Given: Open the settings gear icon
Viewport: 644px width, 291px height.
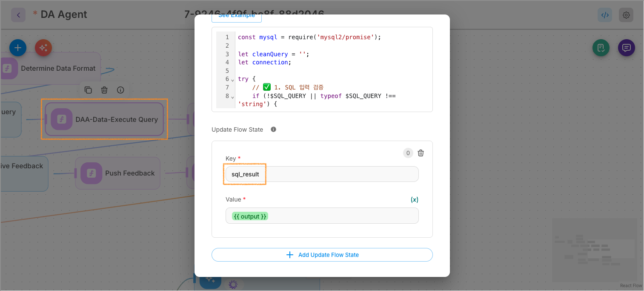Looking at the screenshot, I should 626,15.
